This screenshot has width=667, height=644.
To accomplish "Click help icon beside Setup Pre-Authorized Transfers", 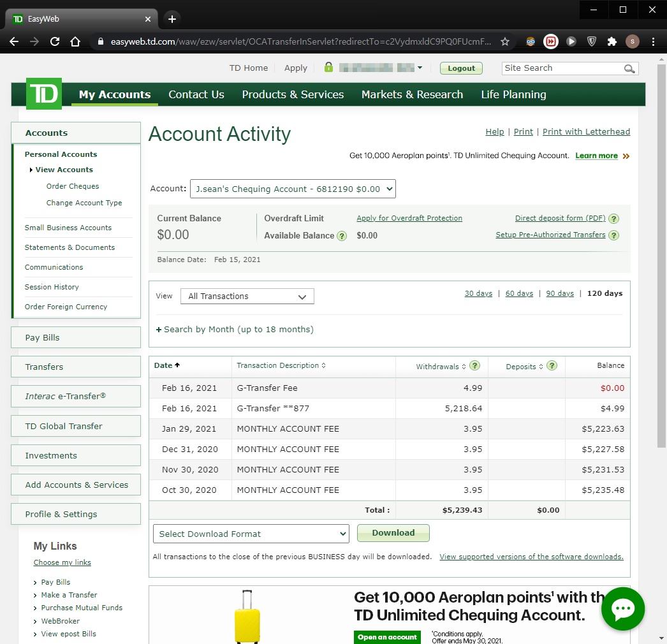I will (x=613, y=235).
